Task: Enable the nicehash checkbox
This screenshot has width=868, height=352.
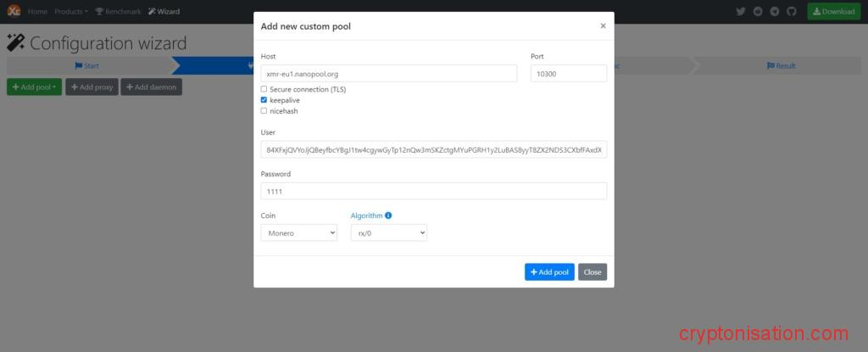Action: pos(264,111)
